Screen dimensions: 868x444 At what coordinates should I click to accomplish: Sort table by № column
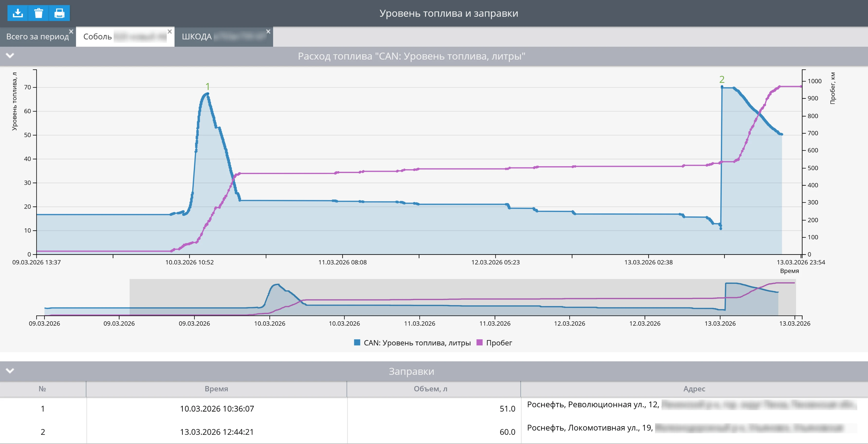[x=42, y=389]
